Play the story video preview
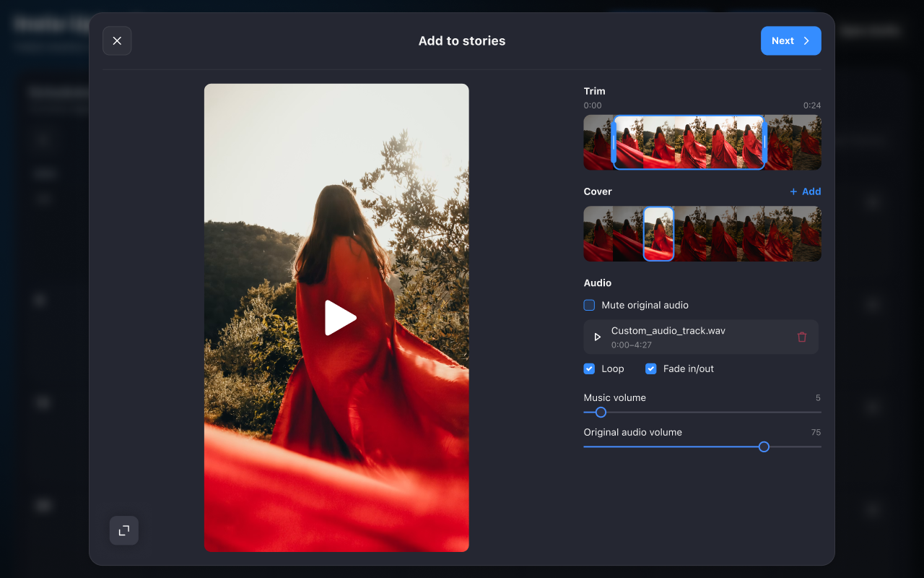 pos(340,318)
